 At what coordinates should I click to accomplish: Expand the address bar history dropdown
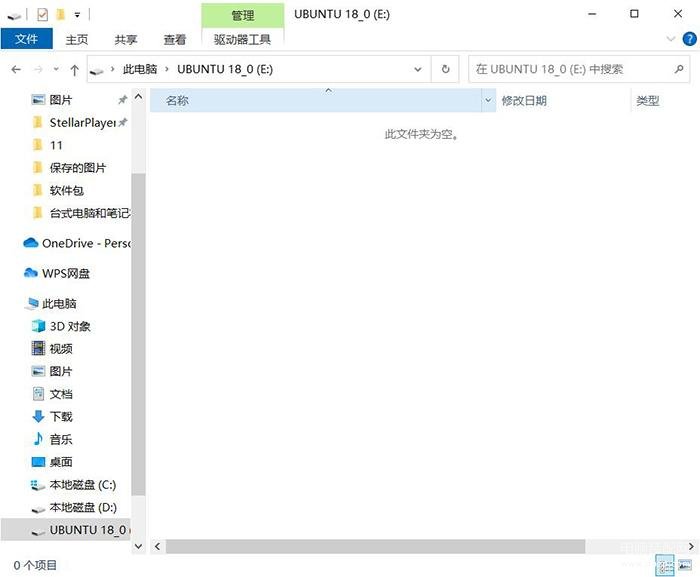pos(418,70)
